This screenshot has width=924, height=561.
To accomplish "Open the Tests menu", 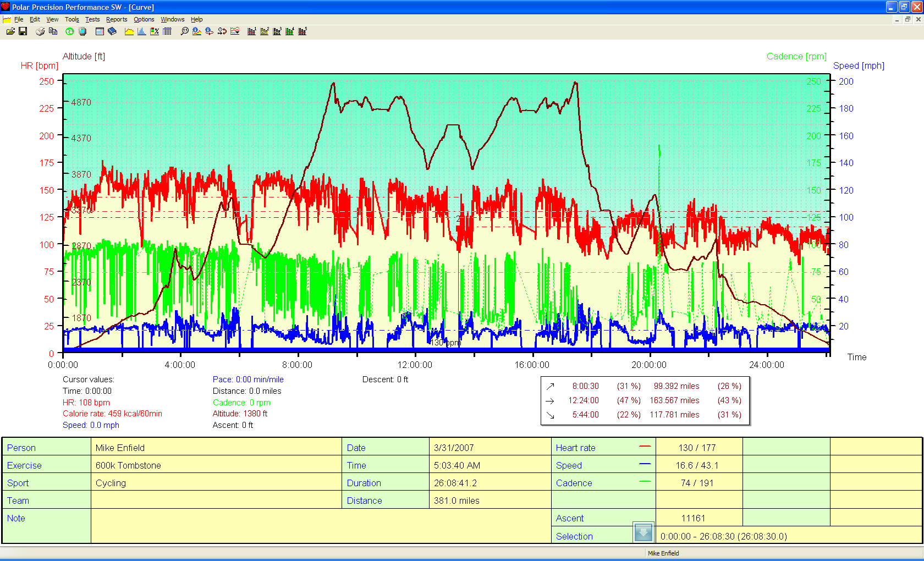I will click(x=92, y=19).
